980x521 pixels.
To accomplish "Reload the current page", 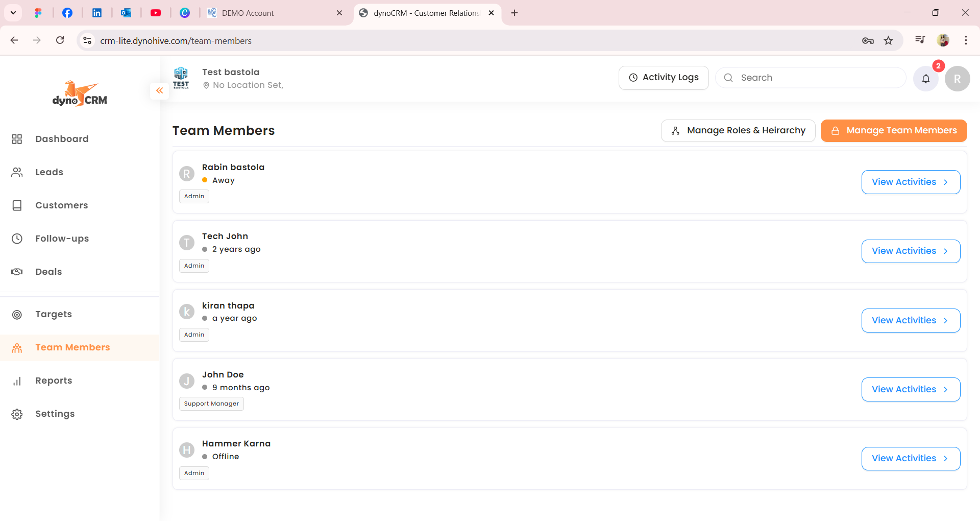I will (x=60, y=40).
